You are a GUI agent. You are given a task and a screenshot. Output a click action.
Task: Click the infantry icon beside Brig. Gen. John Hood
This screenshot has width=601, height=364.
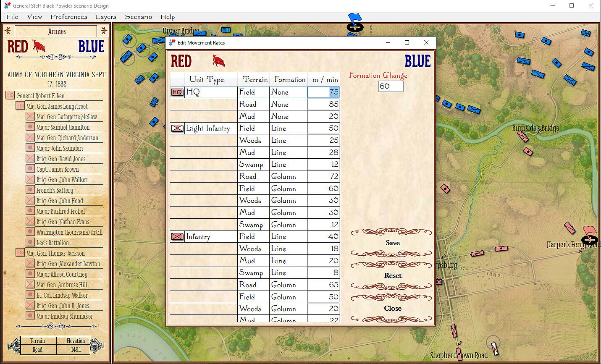tap(30, 200)
